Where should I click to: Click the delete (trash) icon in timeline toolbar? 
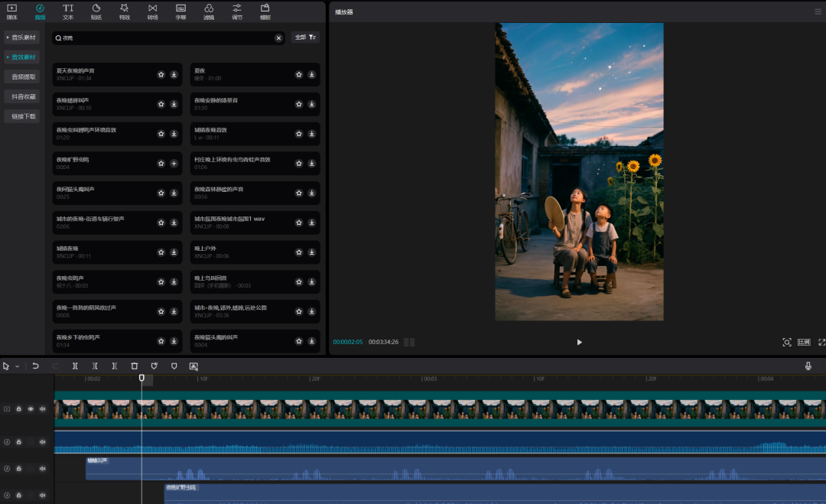click(x=135, y=366)
